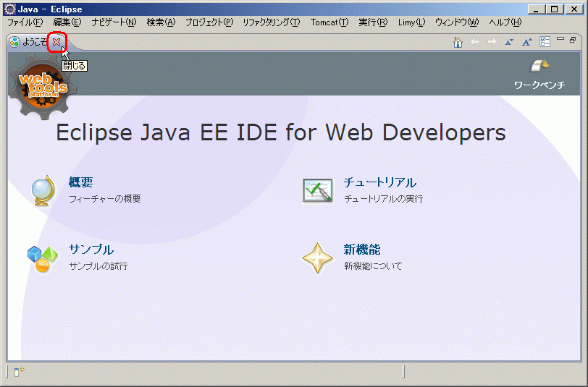The image size is (588, 387).
Task: Close the Eclipse window
Action: [574, 9]
